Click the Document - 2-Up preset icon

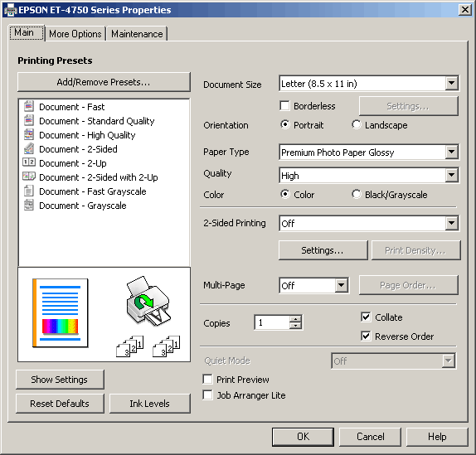pos(29,162)
